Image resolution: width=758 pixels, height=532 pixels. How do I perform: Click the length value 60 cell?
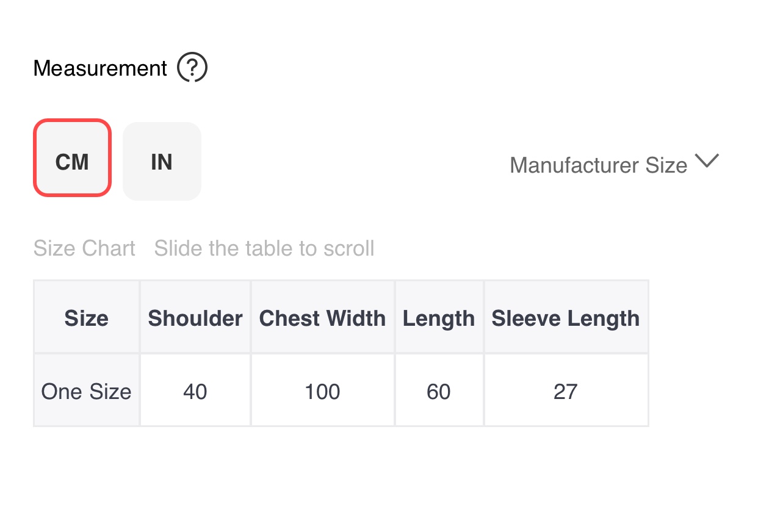pyautogui.click(x=439, y=390)
